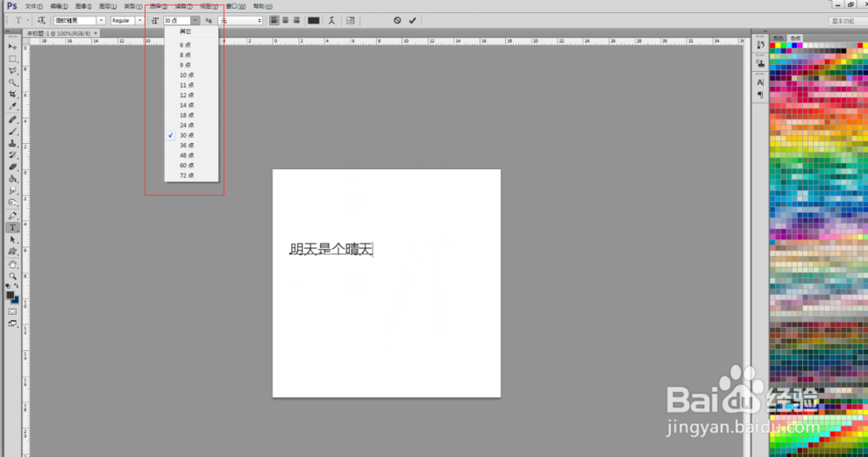Collapse the font size dropdown arrow
The image size is (868, 457).
click(x=195, y=21)
